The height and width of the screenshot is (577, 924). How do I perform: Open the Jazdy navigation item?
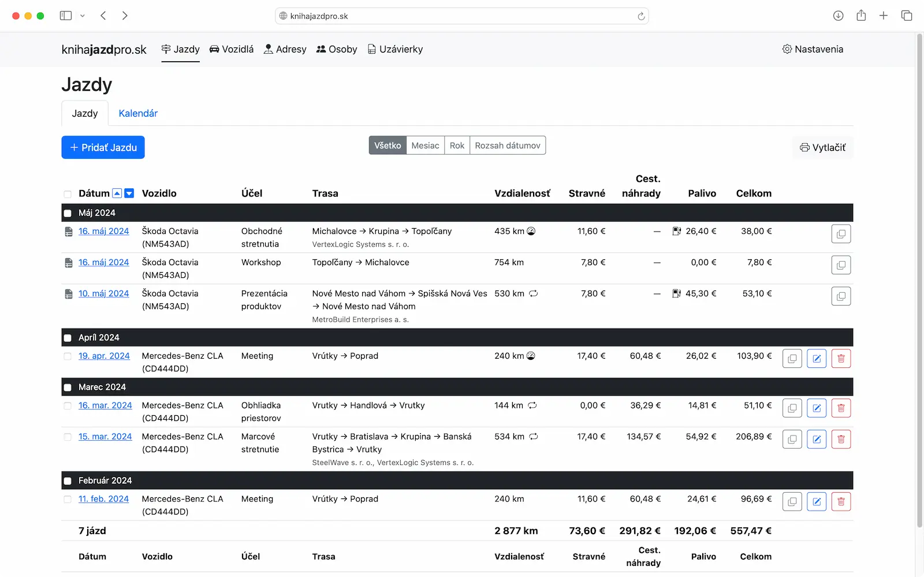coord(180,49)
